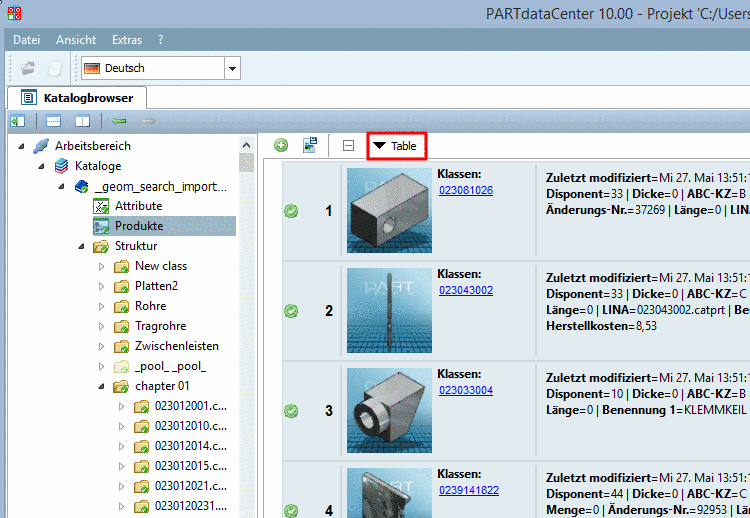Select tree item 023012001.c...
Screen dimensions: 750x518
point(190,406)
